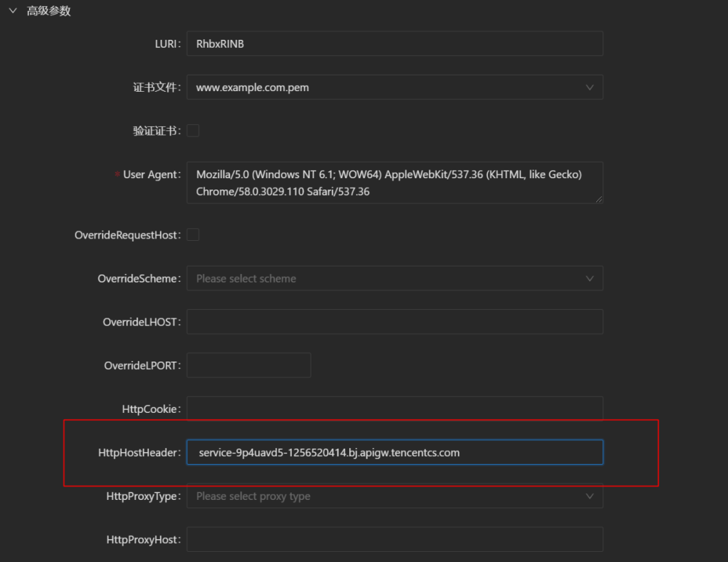Click the HttpHostHeader input field
Viewport: 728px width, 562px height.
[x=394, y=452]
